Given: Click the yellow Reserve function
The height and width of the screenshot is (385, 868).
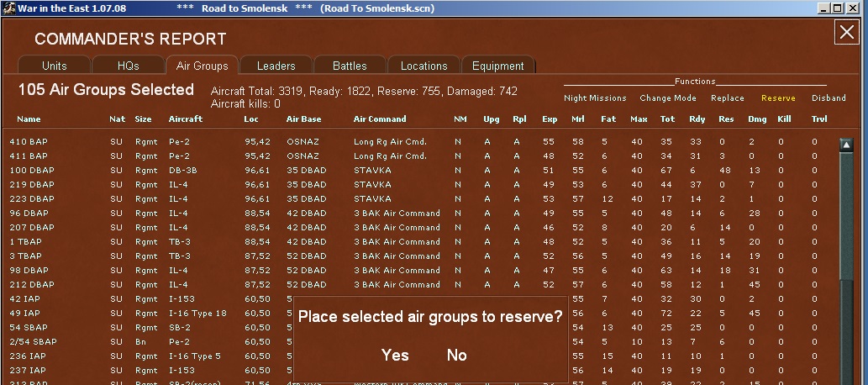Looking at the screenshot, I should tap(778, 98).
